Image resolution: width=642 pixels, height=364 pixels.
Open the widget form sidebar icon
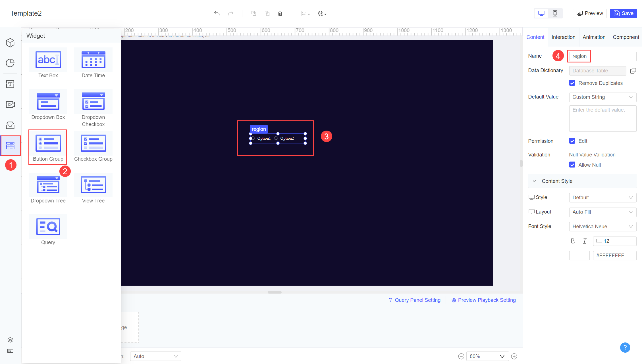tap(10, 146)
